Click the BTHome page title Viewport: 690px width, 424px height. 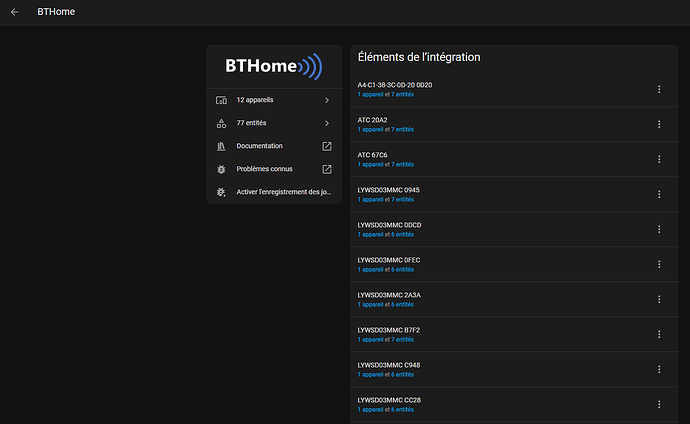pos(56,12)
